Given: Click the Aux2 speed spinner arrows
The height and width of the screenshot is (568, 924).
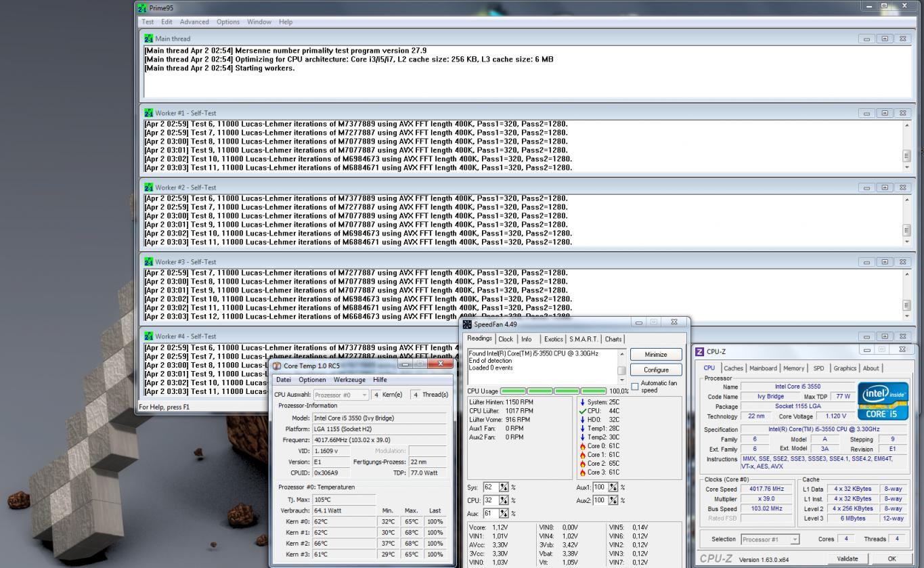Looking at the screenshot, I should pyautogui.click(x=615, y=500).
